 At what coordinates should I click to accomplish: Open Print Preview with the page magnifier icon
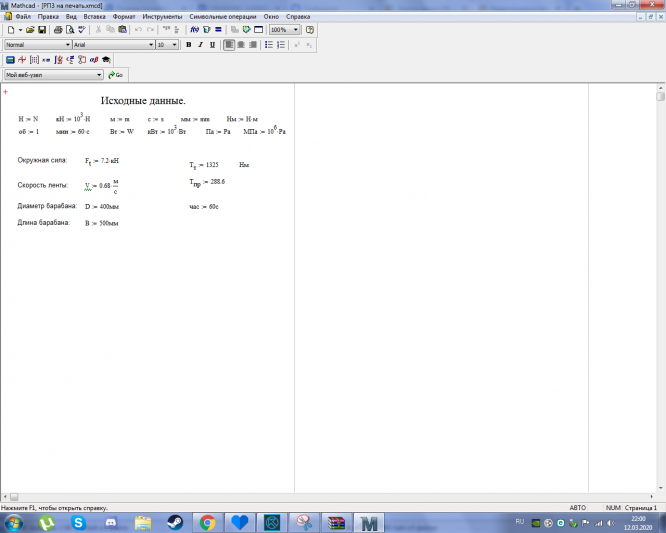coord(70,30)
